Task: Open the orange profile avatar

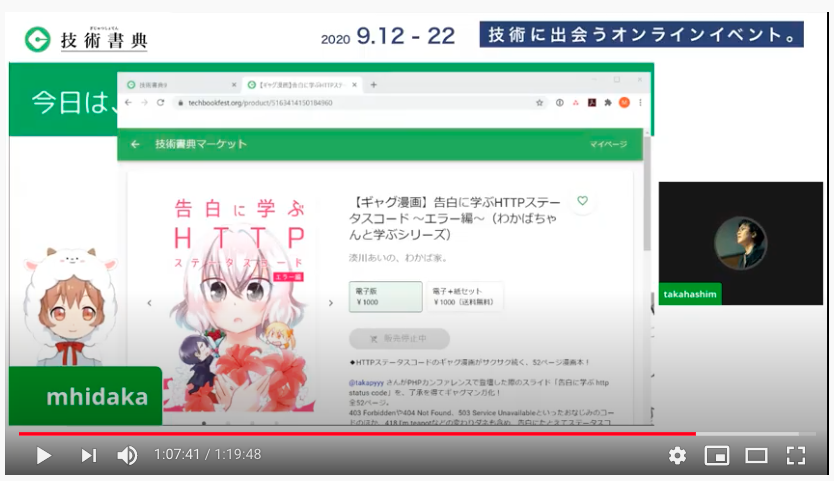Action: pyautogui.click(x=624, y=103)
